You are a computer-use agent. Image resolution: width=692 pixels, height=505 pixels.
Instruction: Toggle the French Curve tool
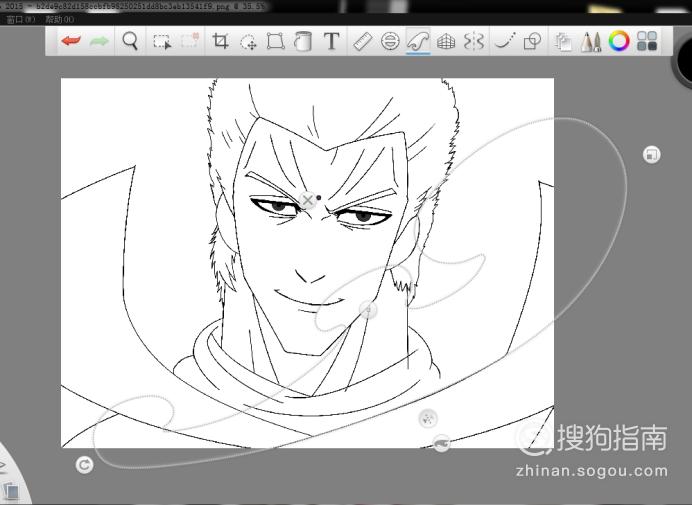pos(418,41)
